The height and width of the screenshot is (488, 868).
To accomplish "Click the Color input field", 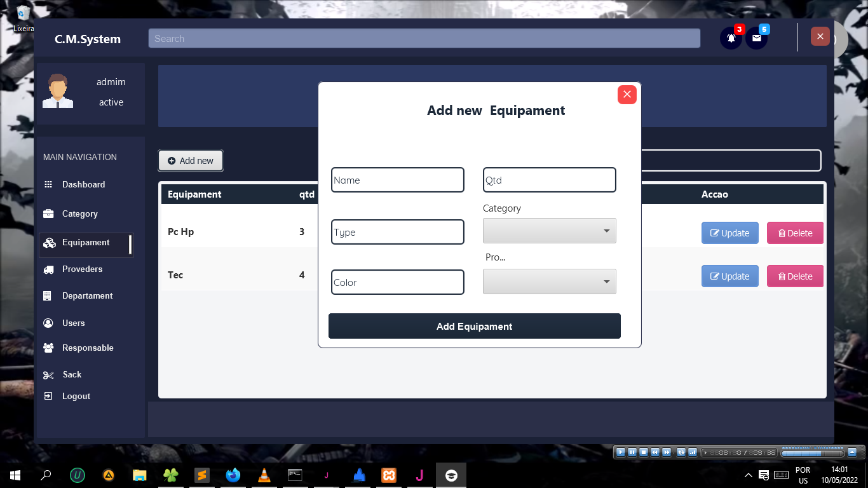I will click(398, 282).
